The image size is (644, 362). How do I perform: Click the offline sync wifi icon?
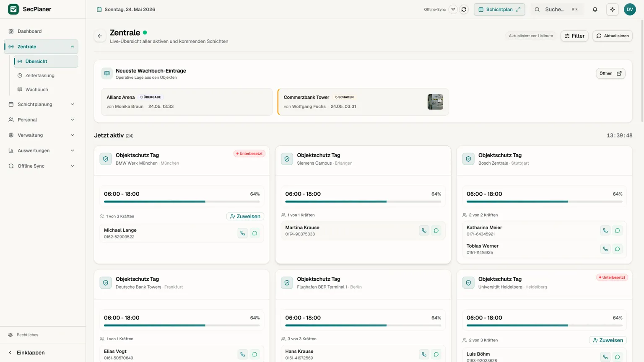coord(453,9)
